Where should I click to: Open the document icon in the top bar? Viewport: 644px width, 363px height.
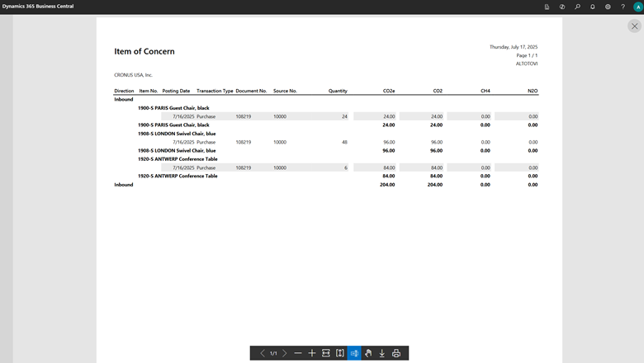tap(547, 7)
